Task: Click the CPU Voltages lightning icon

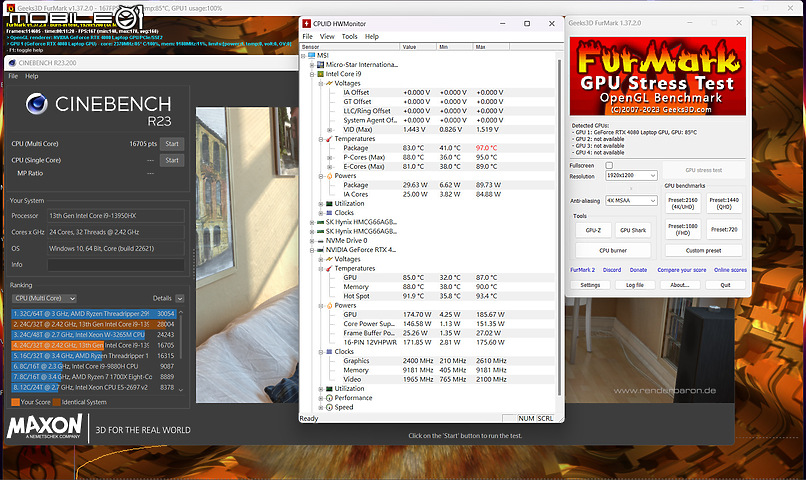Action: click(329, 83)
